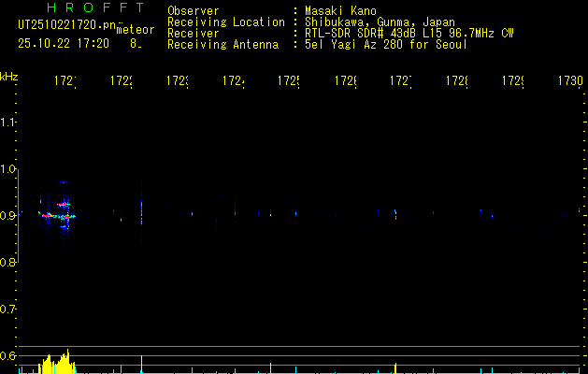588x374 pixels.
Task: Click the vertical echo streak after 1722
Action: coord(141,212)
